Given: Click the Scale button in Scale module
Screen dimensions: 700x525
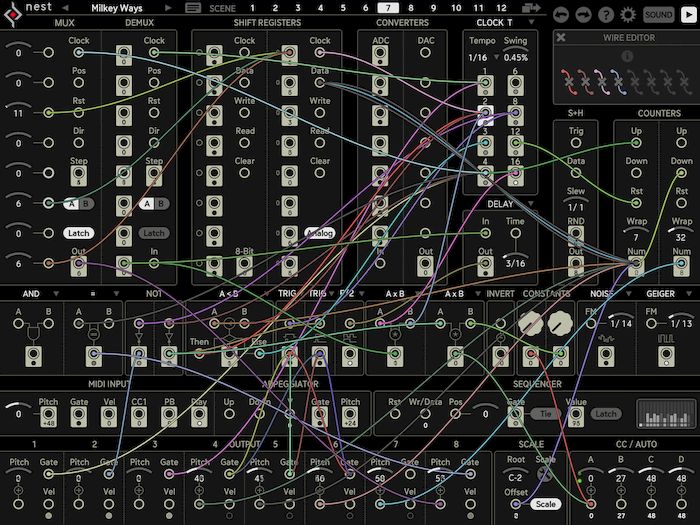Looking at the screenshot, I should 545,503.
